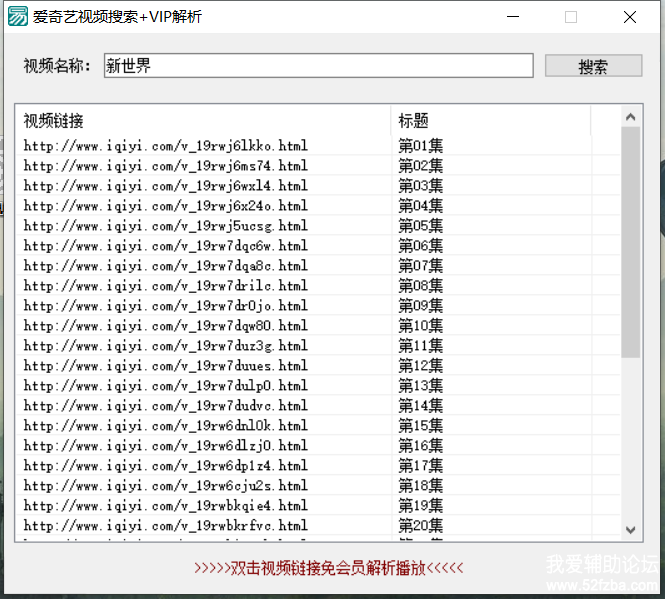Image resolution: width=665 pixels, height=599 pixels.
Task: Open link v_19rwj6lkko.html for episode 01
Action: coord(166,146)
